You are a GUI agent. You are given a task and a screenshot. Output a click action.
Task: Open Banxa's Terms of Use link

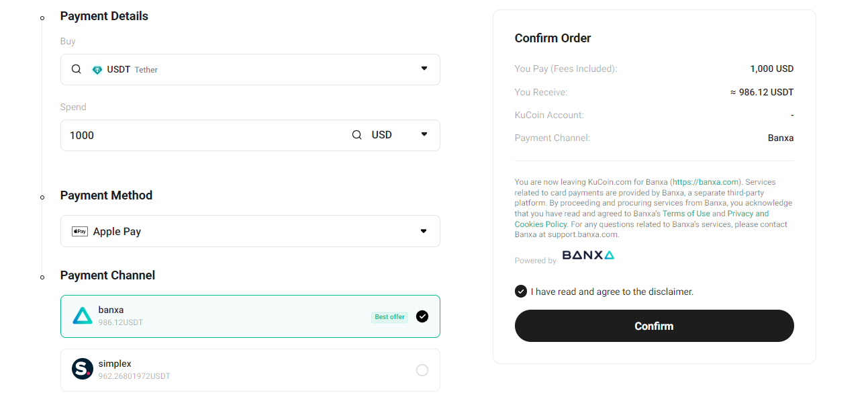(686, 213)
